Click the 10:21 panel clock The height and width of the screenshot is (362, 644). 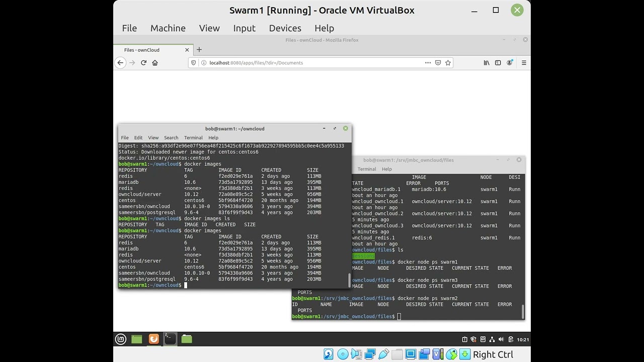523,339
